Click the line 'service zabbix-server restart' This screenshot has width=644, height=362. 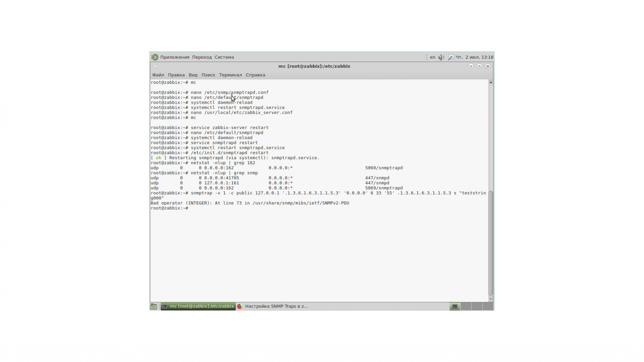[229, 128]
